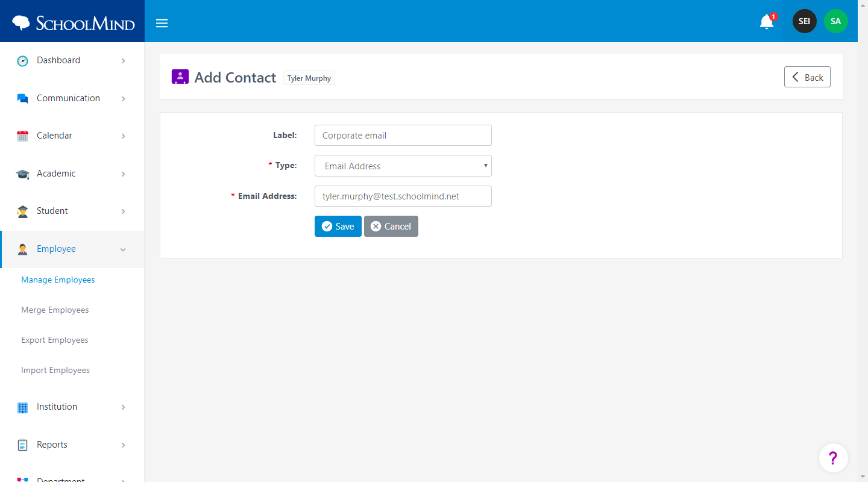Expand the Communication menu chevron
This screenshot has height=482, width=868.
pyautogui.click(x=123, y=99)
